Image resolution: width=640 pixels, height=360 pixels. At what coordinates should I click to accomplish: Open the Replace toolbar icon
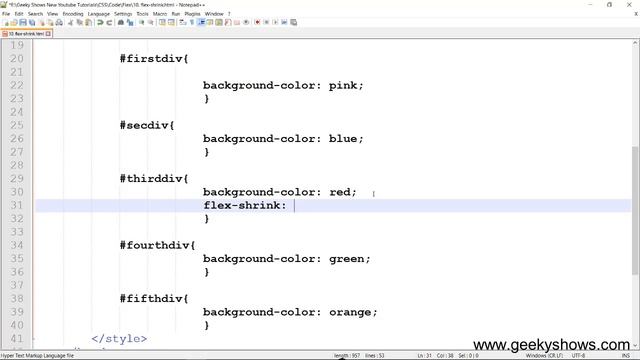point(130,22)
